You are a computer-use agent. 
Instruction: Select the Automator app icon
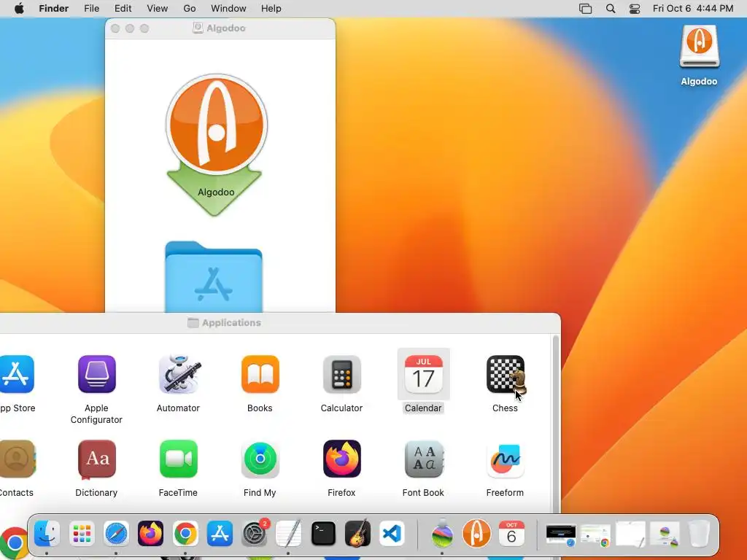(179, 374)
